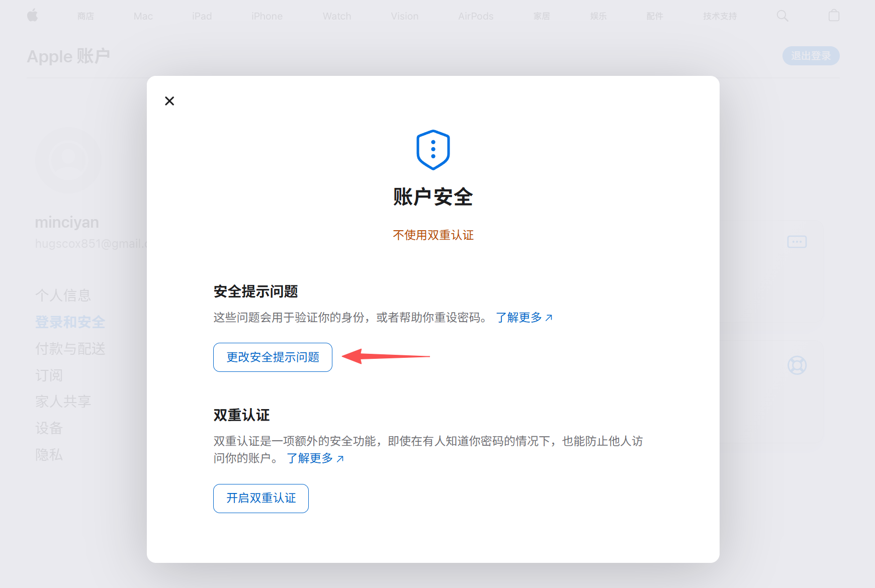Open 技术支持 in the top navigation
This screenshot has width=875, height=588.
(x=720, y=16)
